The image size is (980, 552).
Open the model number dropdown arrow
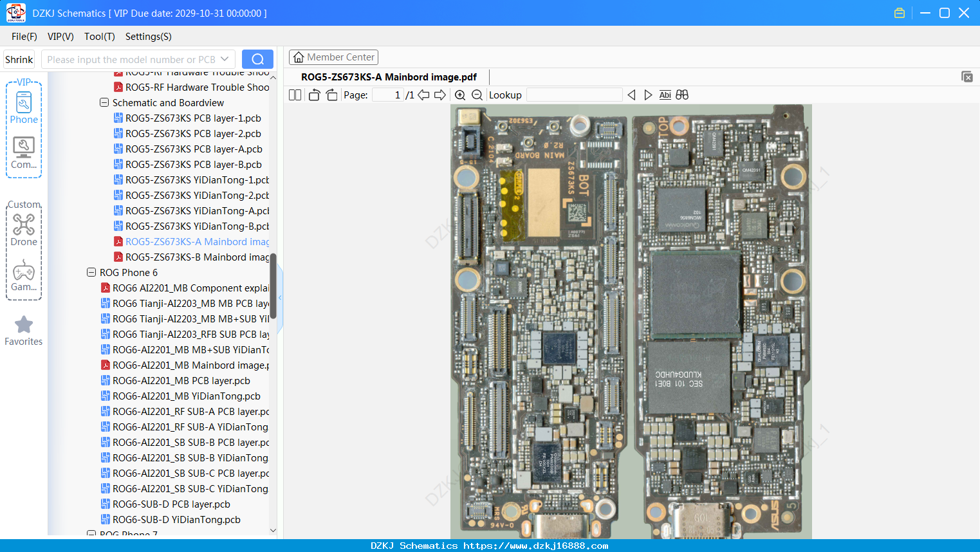pyautogui.click(x=225, y=59)
